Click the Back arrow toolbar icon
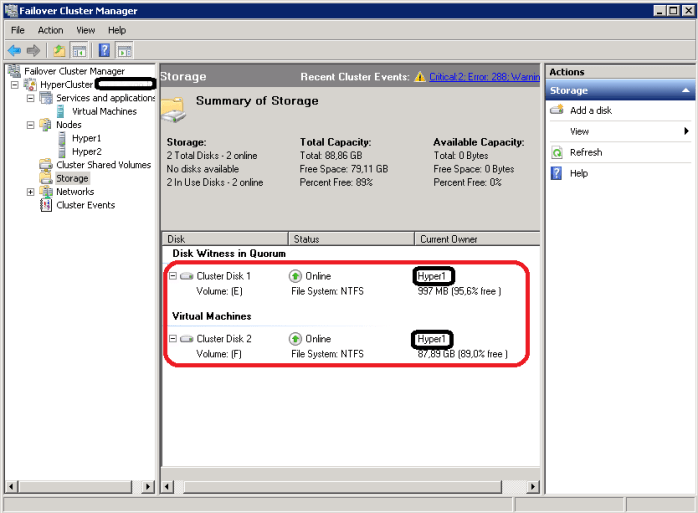 click(15, 50)
